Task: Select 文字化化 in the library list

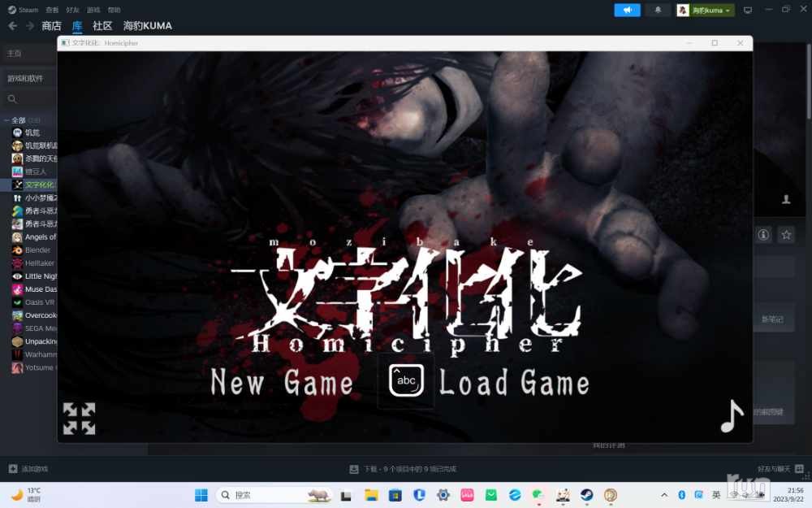Action: coord(34,185)
